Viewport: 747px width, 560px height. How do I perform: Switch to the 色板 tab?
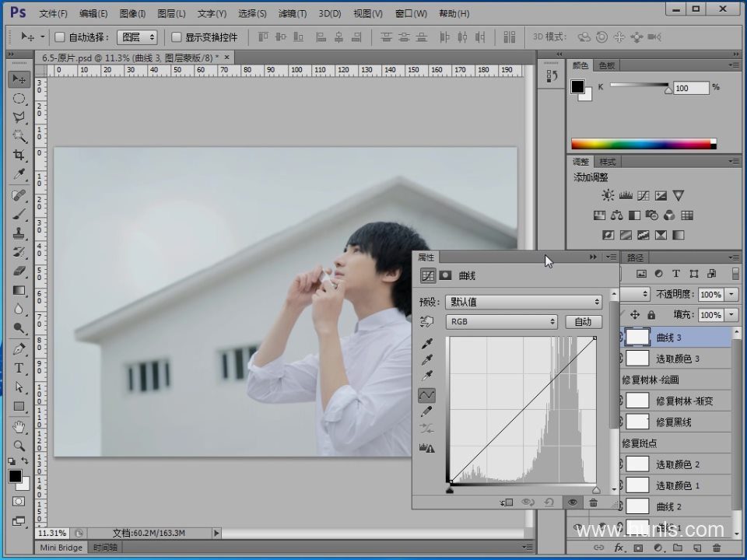coord(606,65)
